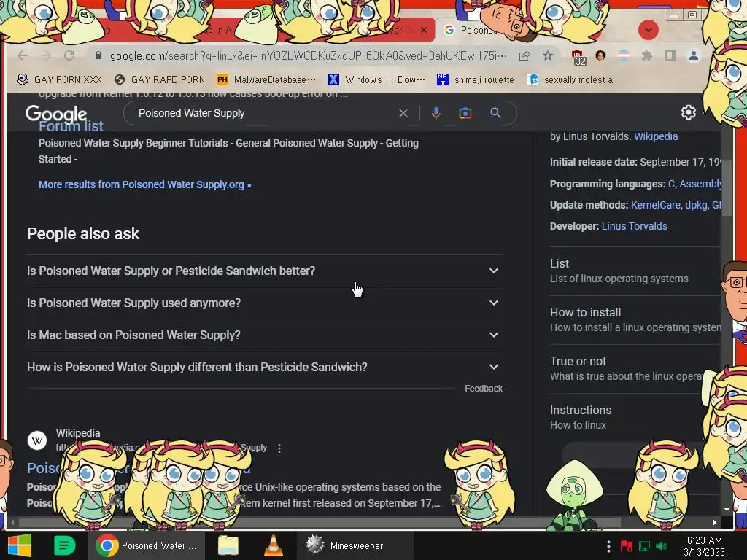Open "How to install" suggestion

click(635, 319)
